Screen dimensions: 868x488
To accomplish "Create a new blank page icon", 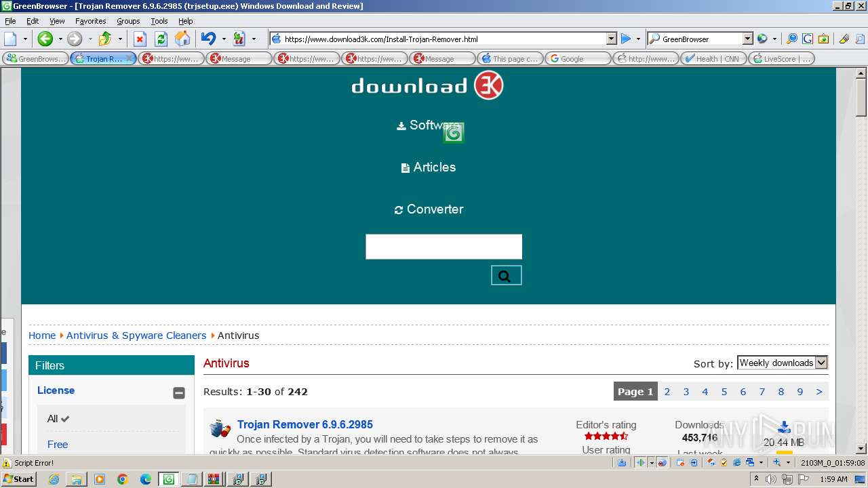I will click(x=10, y=39).
